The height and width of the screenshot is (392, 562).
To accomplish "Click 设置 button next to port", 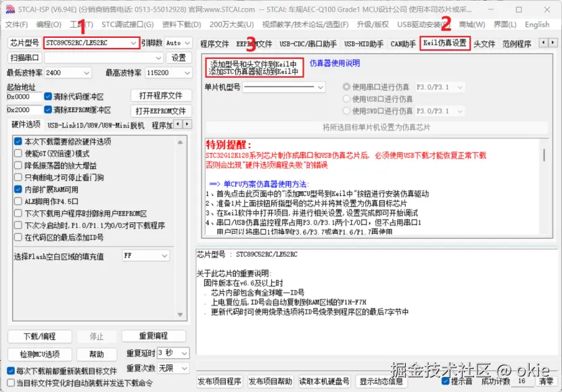I will [x=179, y=57].
